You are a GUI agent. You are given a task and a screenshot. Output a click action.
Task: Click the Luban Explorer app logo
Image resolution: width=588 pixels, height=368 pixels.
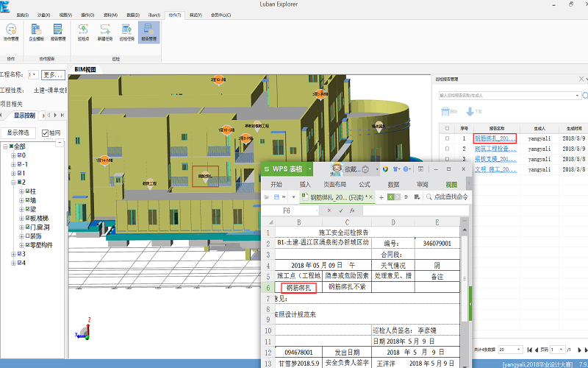(4, 6)
